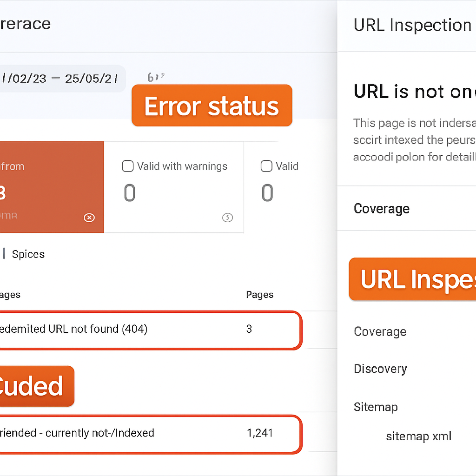Select Discovery in the right-hand list
This screenshot has width=476, height=476.
point(380,369)
